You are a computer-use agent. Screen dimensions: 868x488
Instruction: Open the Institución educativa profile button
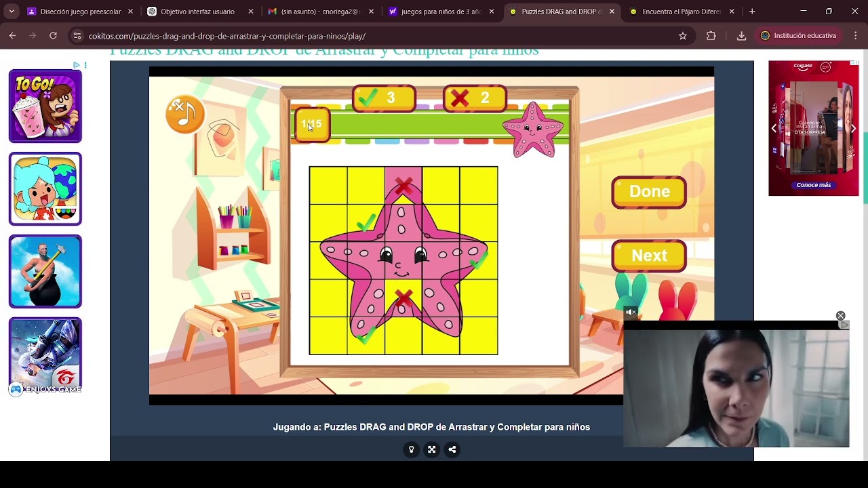(x=799, y=36)
